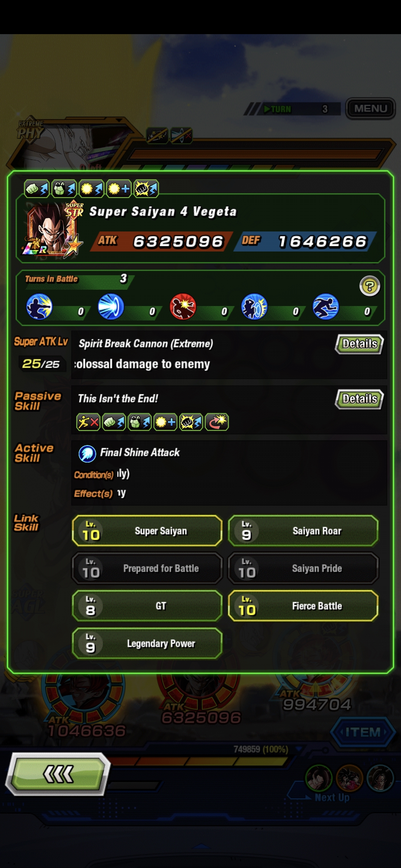The image size is (401, 868).
Task: Tap the dodge running figure counter icon
Action: (x=326, y=306)
